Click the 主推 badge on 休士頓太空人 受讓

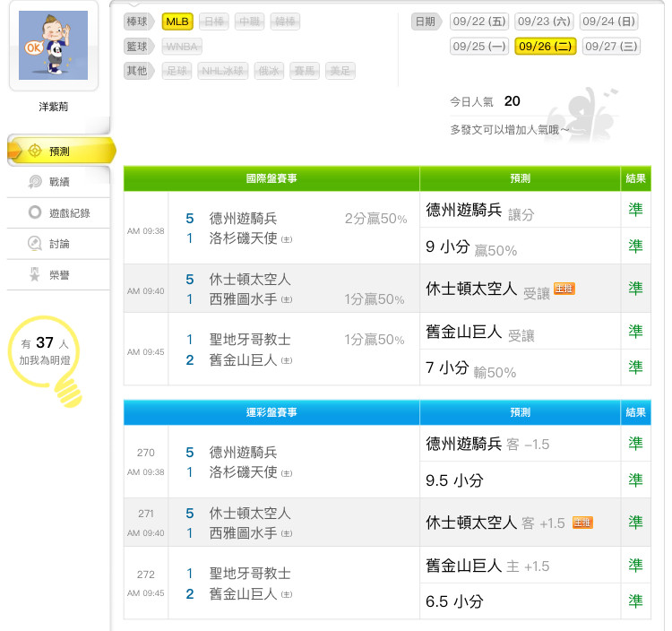564,289
